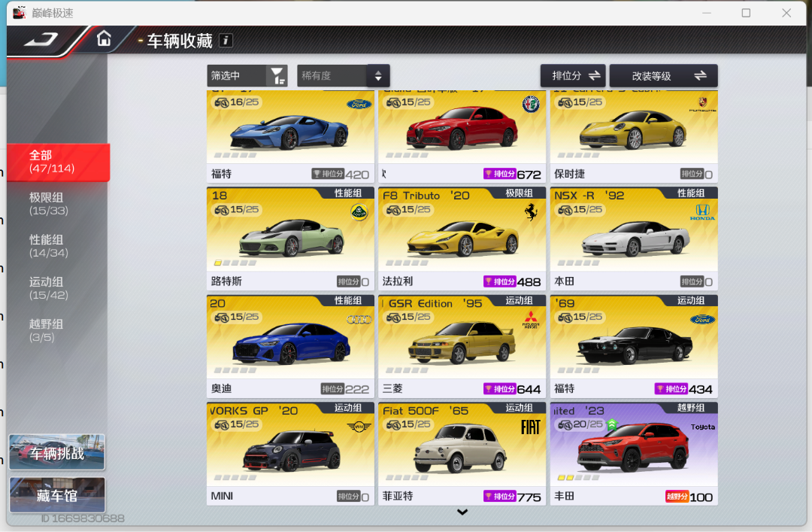Click the 排位分 488 trophy badge
This screenshot has width=812, height=532.
pos(500,281)
